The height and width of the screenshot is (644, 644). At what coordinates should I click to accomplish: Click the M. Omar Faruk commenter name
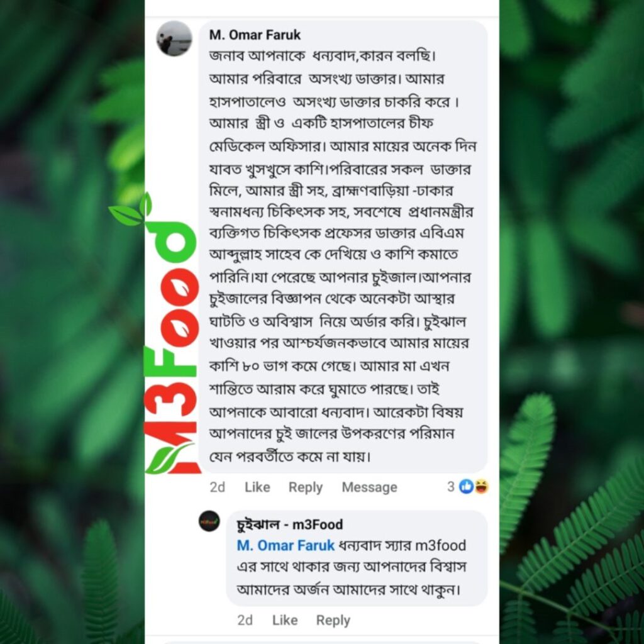coord(255,35)
